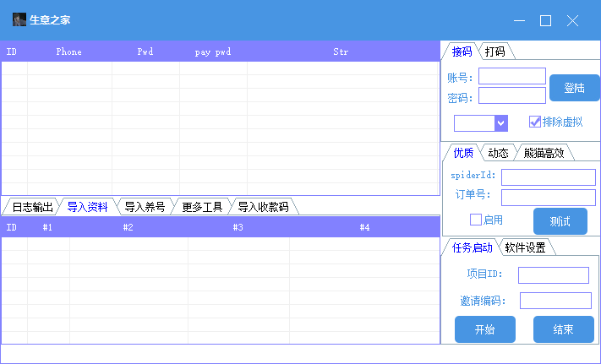Click the 生意之家 app icon in title bar

pyautogui.click(x=19, y=19)
